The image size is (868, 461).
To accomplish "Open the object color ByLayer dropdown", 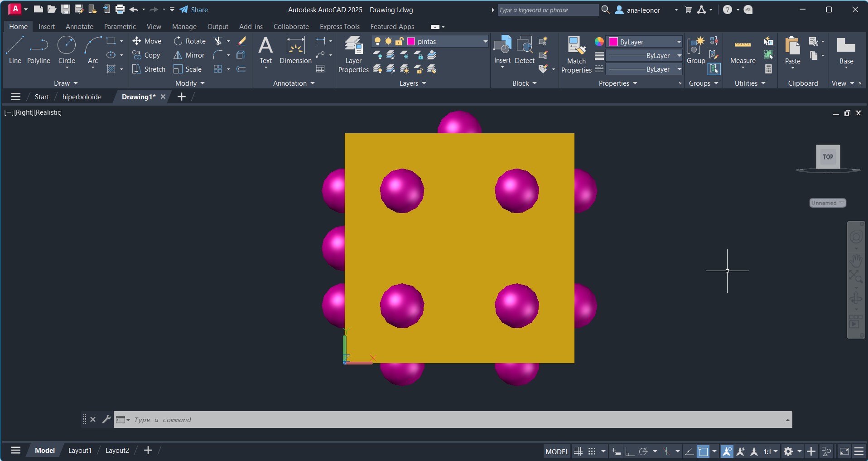I will tap(679, 42).
